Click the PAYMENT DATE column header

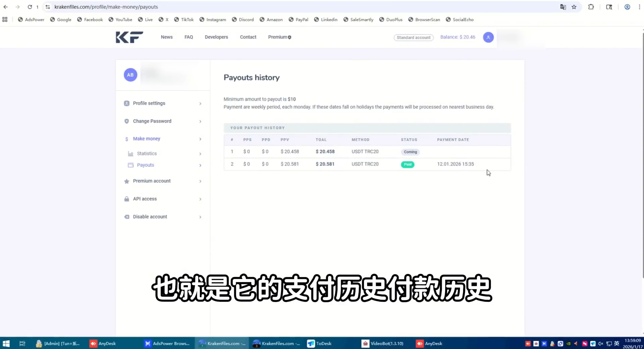click(453, 140)
